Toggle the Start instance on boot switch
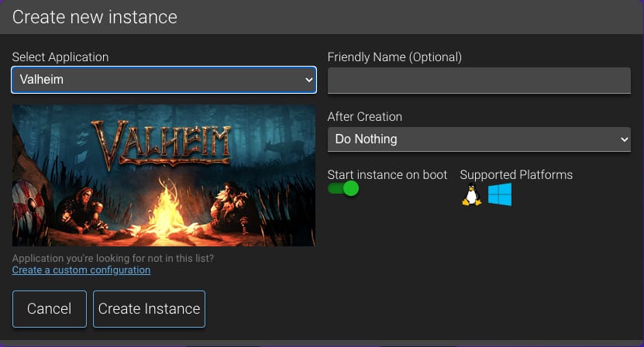The height and width of the screenshot is (347, 644). 343,188
